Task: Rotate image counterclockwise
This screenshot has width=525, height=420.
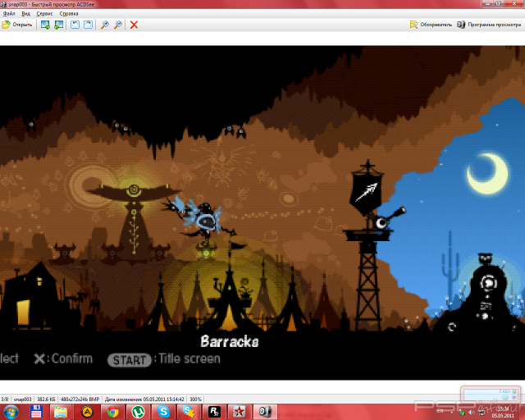Action: 75,25
